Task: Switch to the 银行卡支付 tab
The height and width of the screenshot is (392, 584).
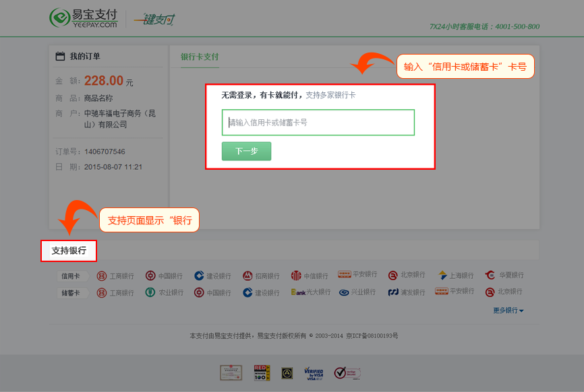Action: pos(200,57)
